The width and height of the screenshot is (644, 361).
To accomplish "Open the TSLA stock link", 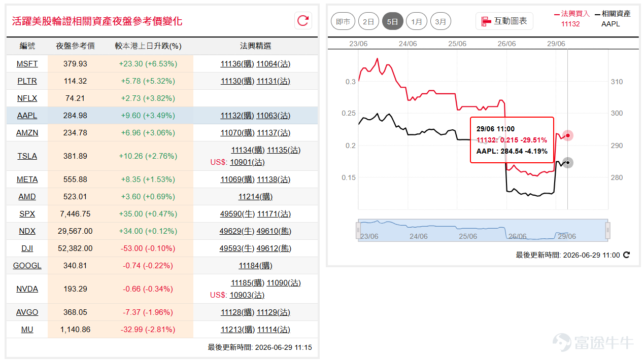I will [27, 156].
